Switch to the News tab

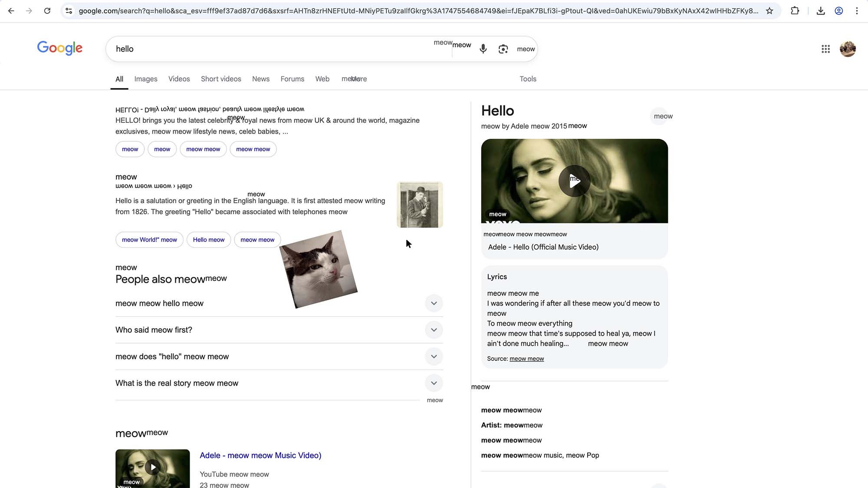tap(260, 79)
